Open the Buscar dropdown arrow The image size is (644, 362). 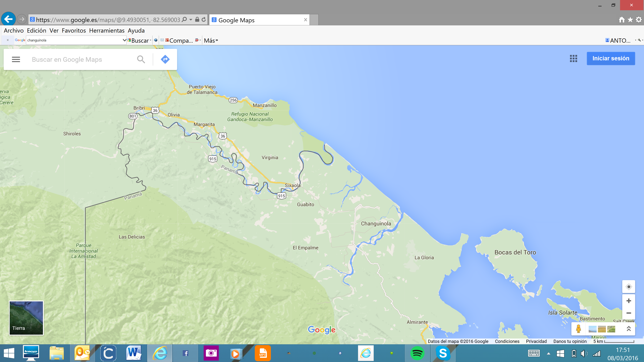pyautogui.click(x=151, y=40)
